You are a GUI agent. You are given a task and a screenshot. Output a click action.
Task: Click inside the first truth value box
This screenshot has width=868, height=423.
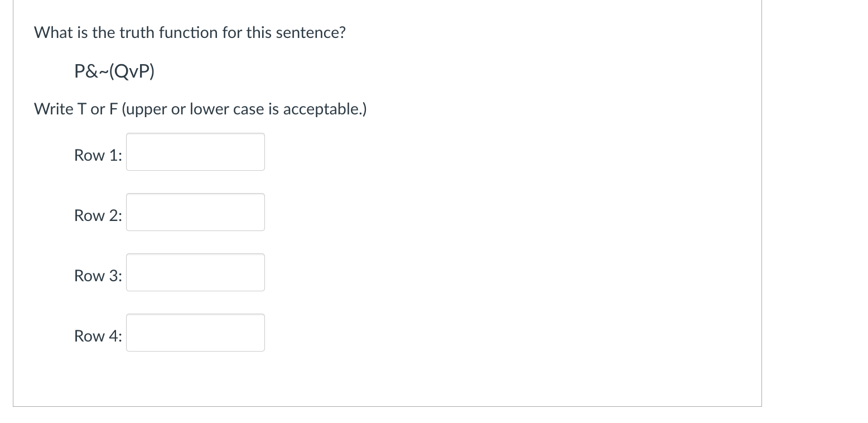195,152
